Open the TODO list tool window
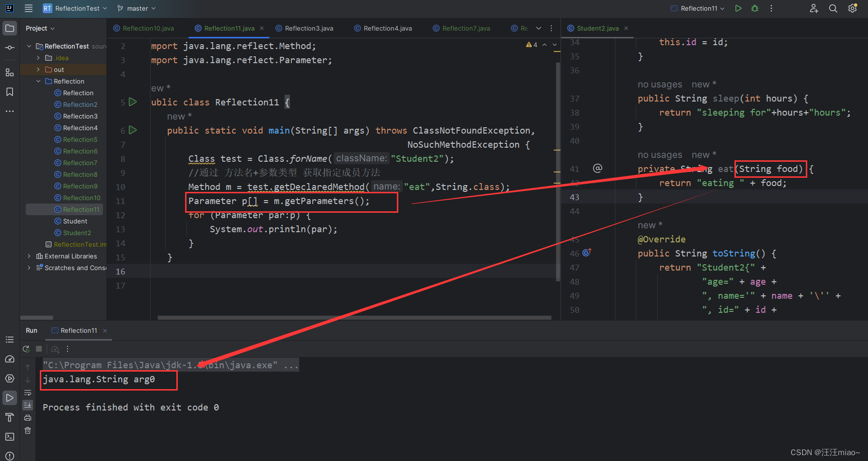Screen dimensions: 868x461 pos(10,340)
